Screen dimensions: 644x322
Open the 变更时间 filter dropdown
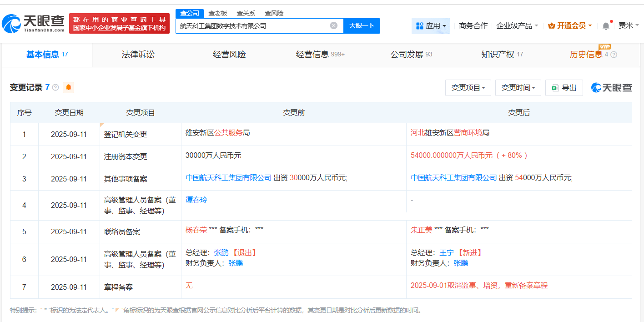pyautogui.click(x=518, y=87)
